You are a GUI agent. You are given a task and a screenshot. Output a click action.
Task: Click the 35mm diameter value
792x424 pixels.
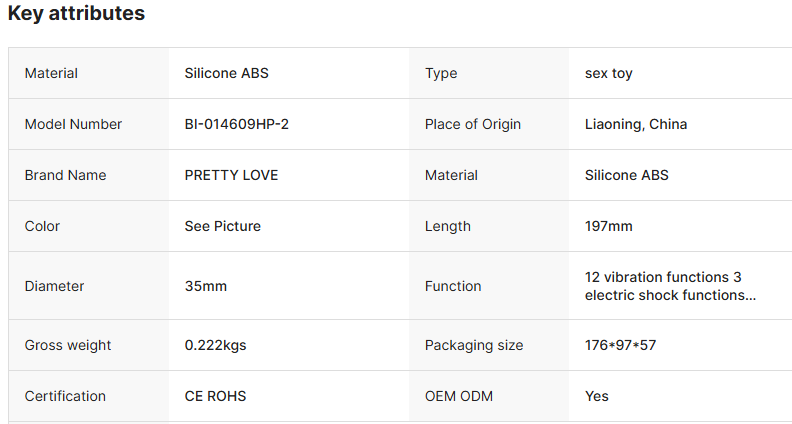point(206,286)
